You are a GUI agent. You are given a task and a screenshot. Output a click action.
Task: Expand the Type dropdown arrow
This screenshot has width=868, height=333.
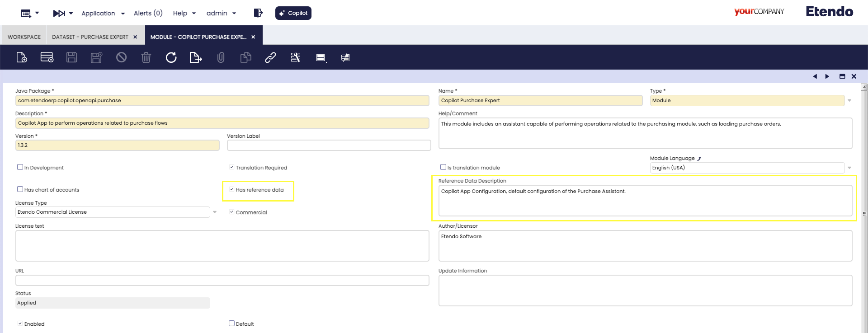(x=849, y=101)
